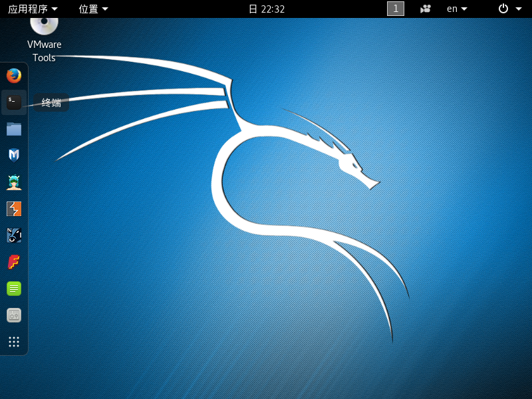
Task: Click the screen recorder icon in top bar
Action: (426, 9)
